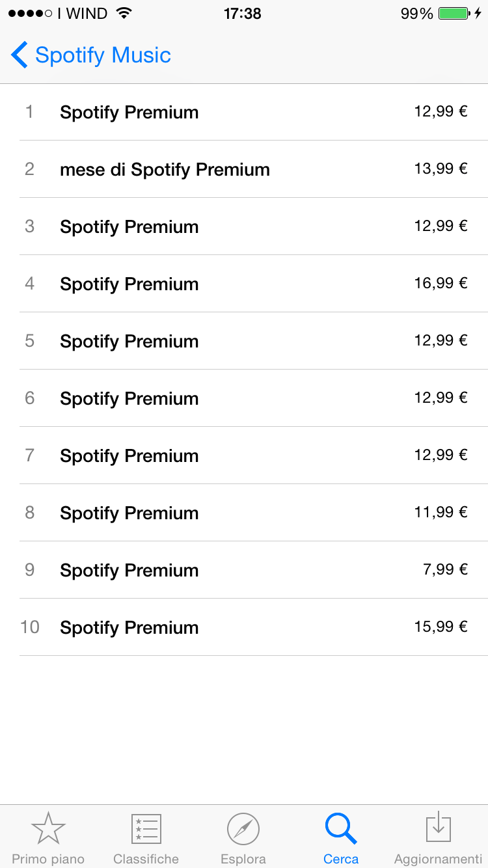The height and width of the screenshot is (868, 488).
Task: Select the 15,99 € Spotify Premium row
Action: click(x=244, y=627)
